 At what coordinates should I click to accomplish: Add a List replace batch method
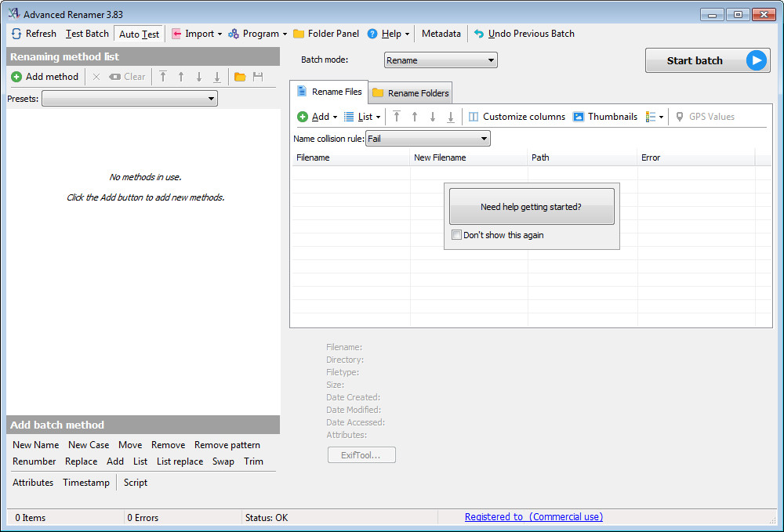click(180, 461)
